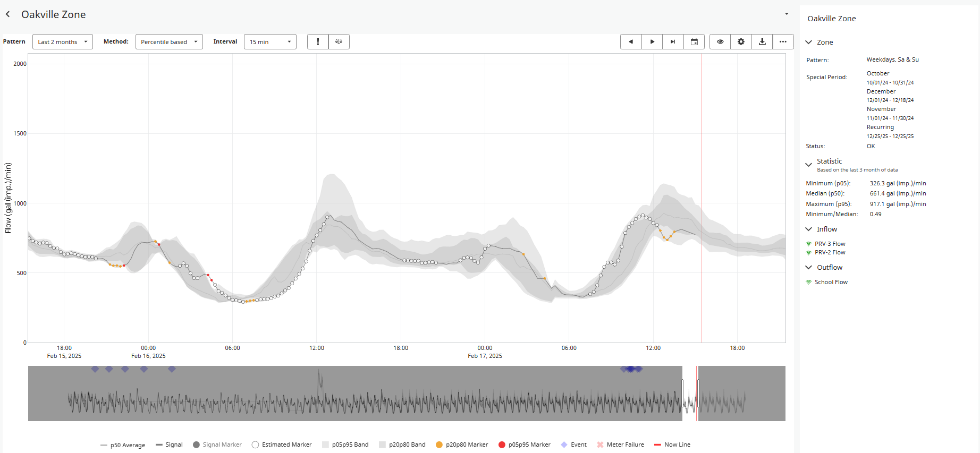Open the 15 min interval dropdown
The height and width of the screenshot is (453, 980).
(x=270, y=41)
